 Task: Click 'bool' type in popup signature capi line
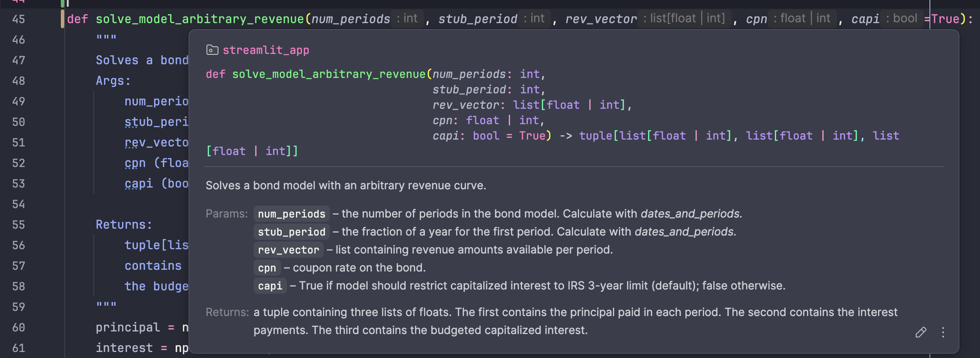pos(486,136)
